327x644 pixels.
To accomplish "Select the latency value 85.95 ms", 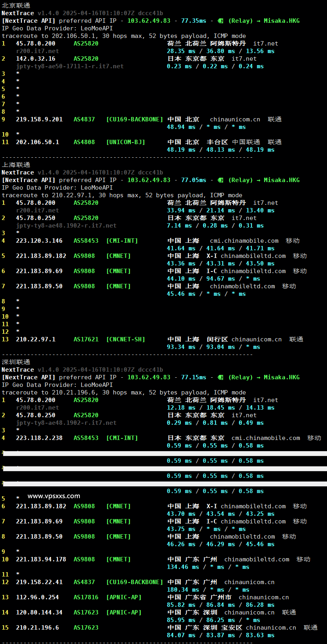I will (181, 620).
